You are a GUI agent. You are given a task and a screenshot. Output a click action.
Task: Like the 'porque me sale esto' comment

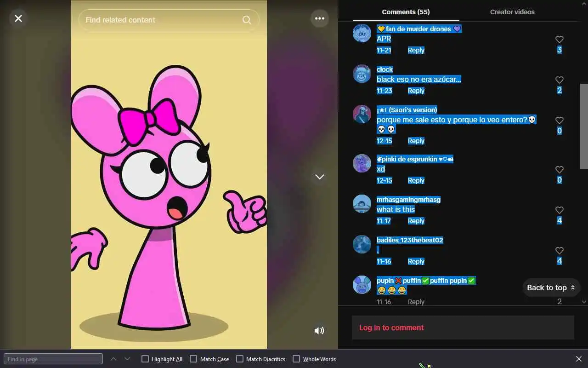click(559, 121)
